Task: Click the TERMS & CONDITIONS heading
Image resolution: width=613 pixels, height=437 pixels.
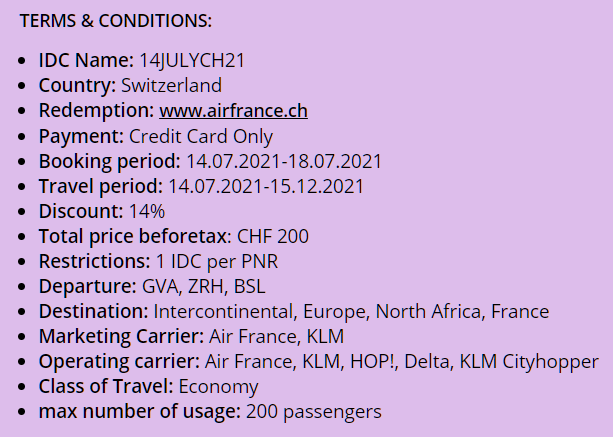Action: 116,21
